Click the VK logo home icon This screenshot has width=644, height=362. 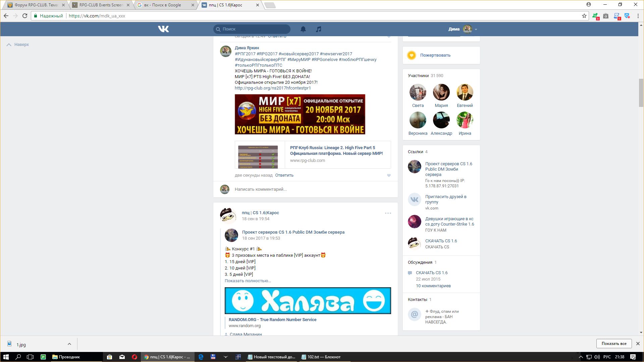coord(163,29)
